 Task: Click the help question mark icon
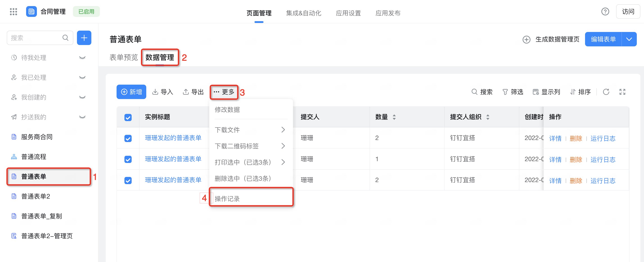tap(605, 11)
